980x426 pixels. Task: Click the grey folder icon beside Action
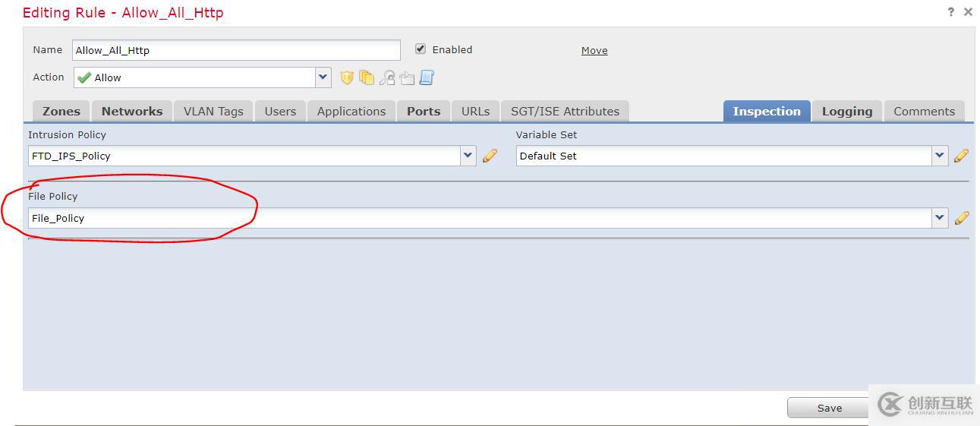pyautogui.click(x=406, y=77)
